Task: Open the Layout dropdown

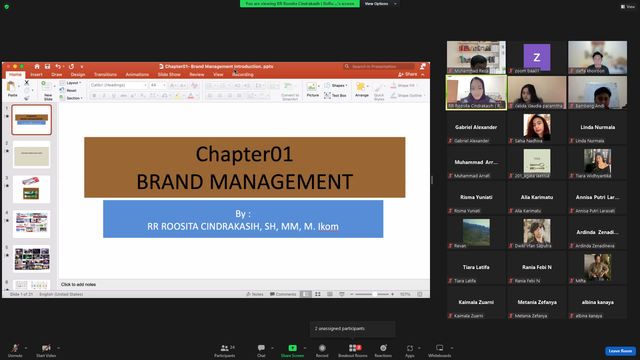Action: point(71,83)
